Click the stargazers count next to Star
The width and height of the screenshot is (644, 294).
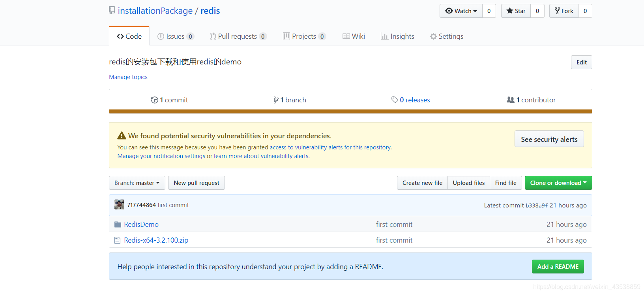[537, 11]
